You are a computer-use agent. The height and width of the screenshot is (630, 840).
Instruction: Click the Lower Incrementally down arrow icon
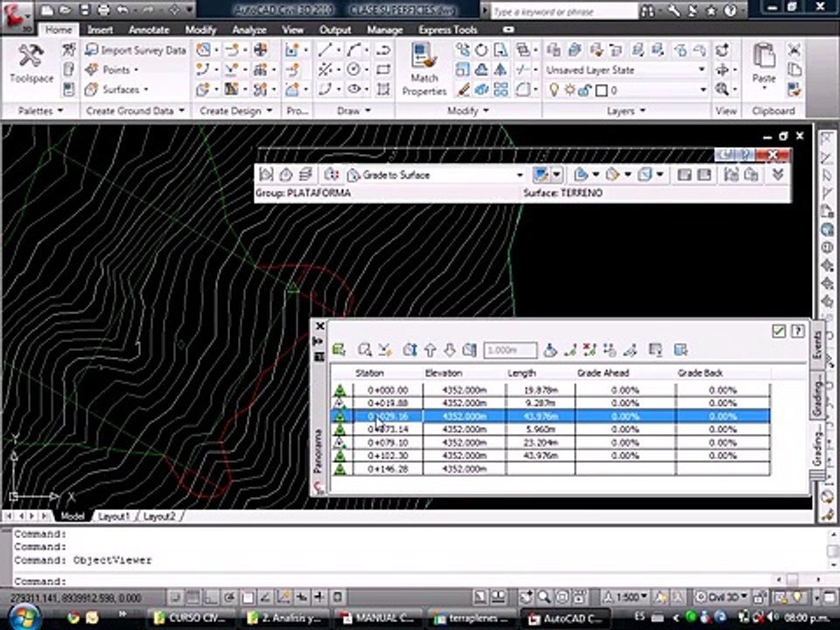[x=450, y=350]
